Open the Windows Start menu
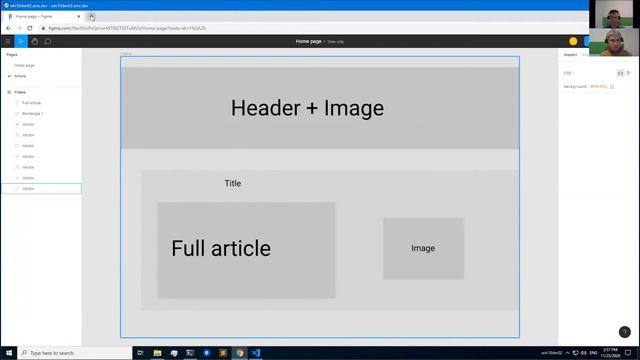 [x=9, y=353]
